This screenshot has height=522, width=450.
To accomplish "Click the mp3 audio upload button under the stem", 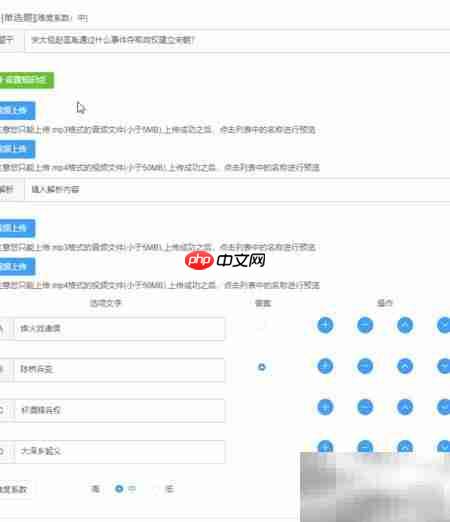I will [x=17, y=110].
